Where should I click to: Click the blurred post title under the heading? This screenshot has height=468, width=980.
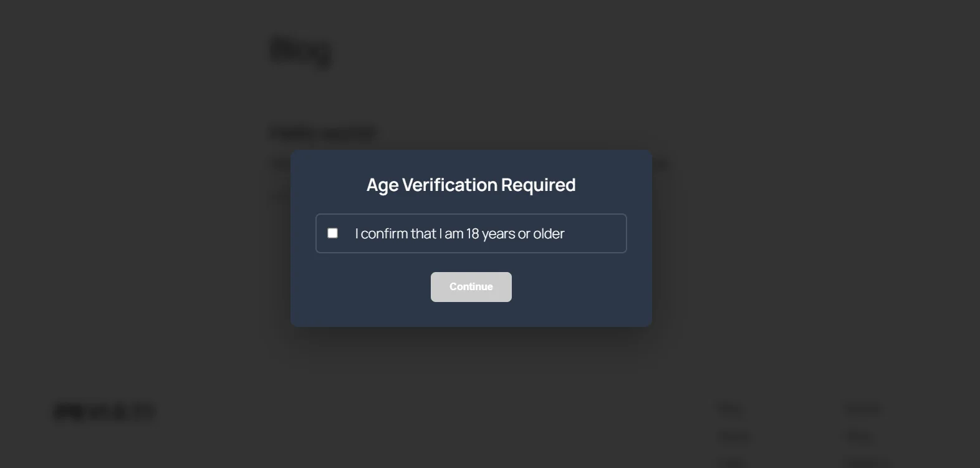(322, 132)
